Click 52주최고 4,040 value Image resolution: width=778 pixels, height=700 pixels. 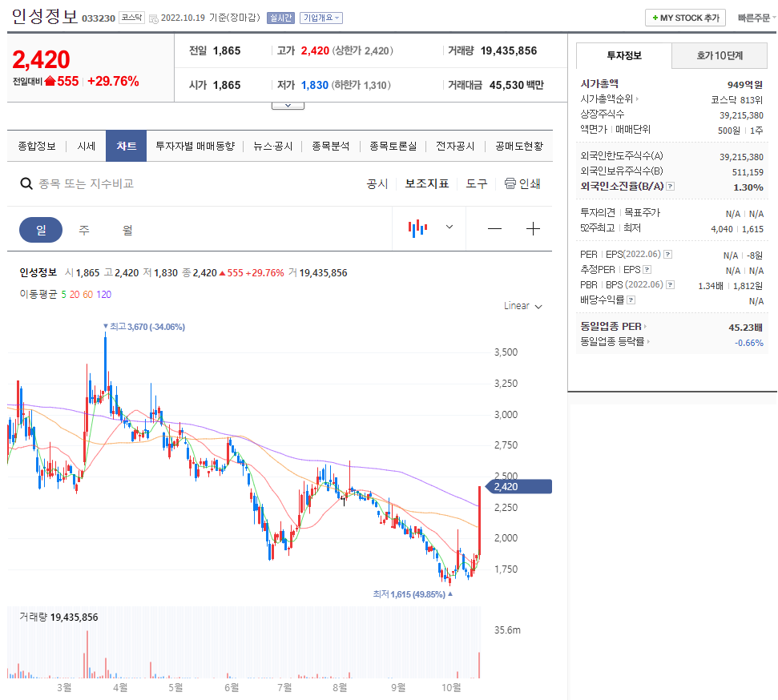point(721,229)
